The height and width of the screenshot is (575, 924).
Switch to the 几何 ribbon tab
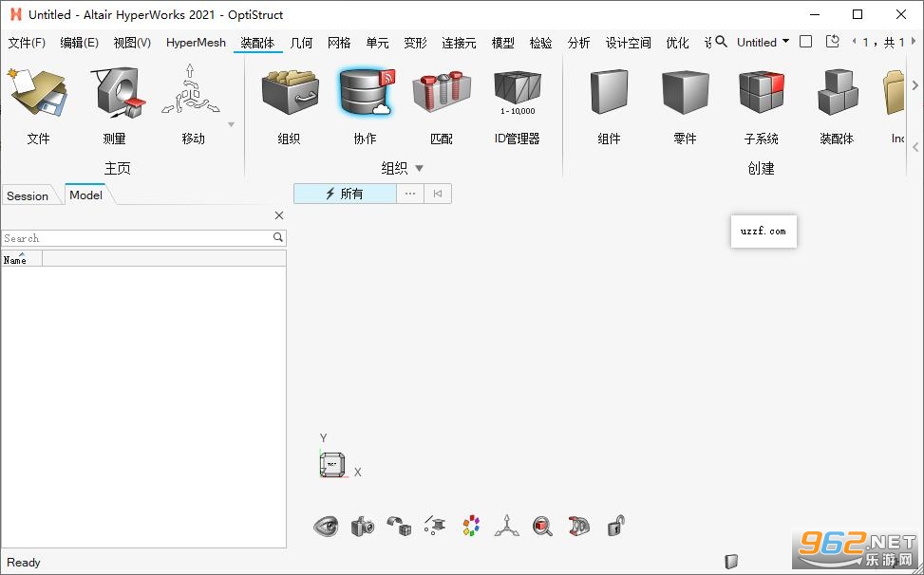(301, 43)
